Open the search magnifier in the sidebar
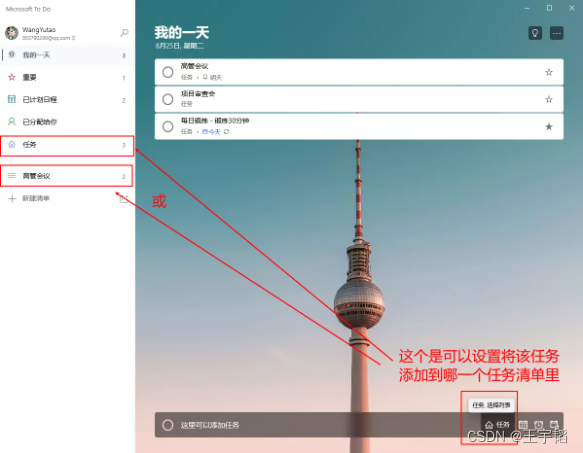The image size is (583, 453). (124, 33)
